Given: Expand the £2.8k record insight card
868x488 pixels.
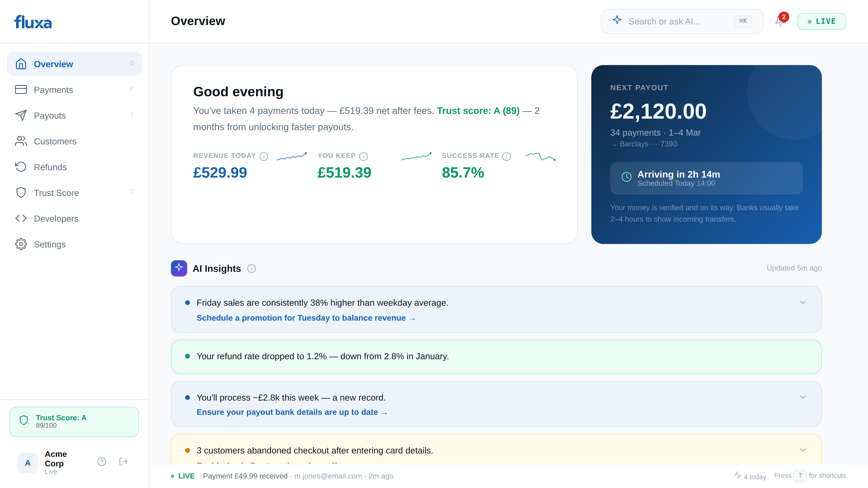Looking at the screenshot, I should tap(803, 397).
